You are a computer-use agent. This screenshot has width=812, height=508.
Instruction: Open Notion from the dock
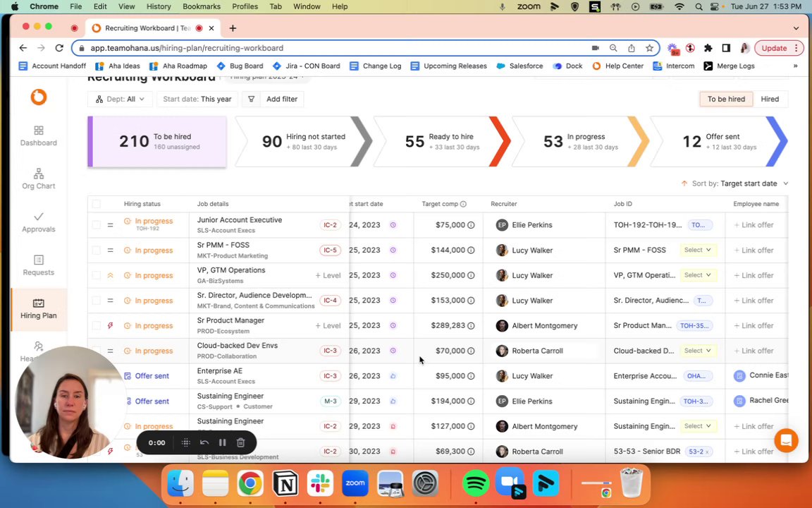tap(285, 483)
